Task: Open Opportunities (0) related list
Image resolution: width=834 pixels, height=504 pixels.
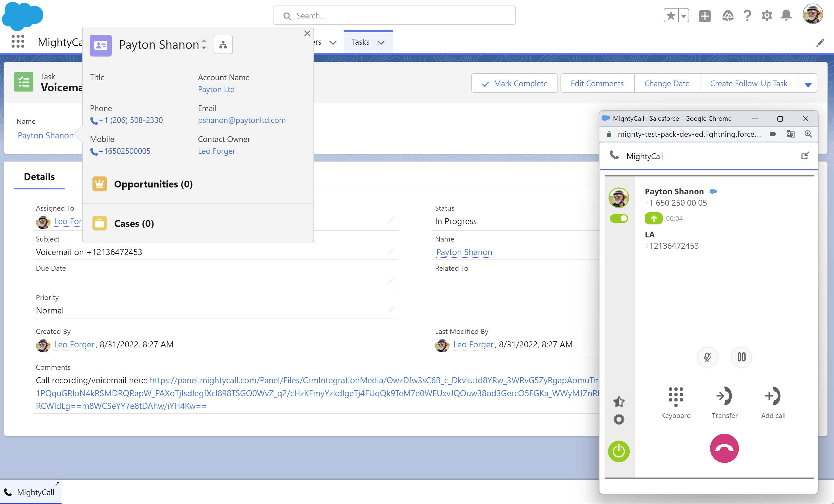Action: 153,184
